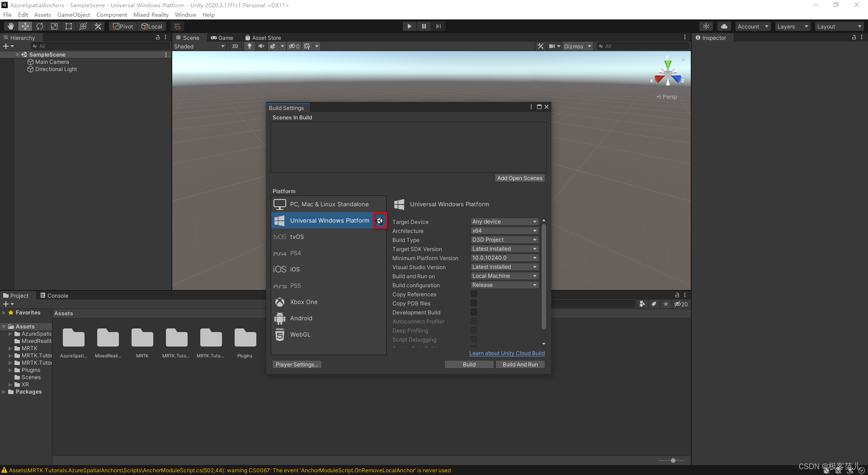Select WebGL platform
The width and height of the screenshot is (868, 475).
coord(329,334)
